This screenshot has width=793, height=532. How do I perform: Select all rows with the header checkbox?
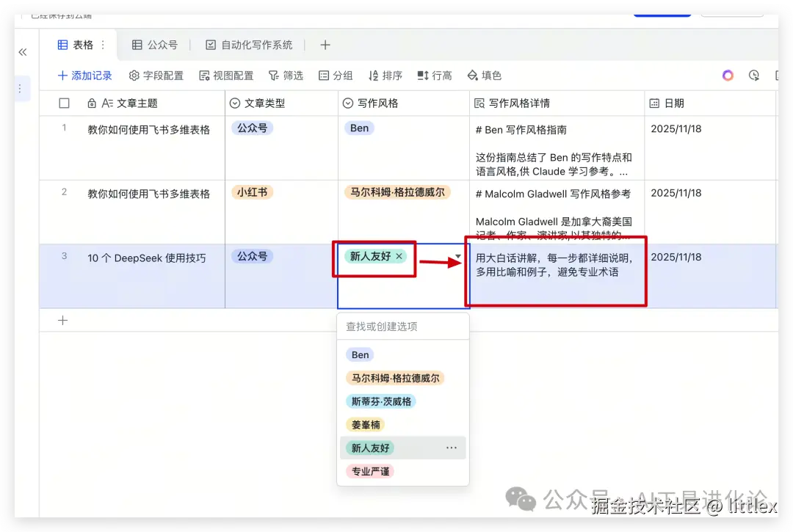click(62, 103)
